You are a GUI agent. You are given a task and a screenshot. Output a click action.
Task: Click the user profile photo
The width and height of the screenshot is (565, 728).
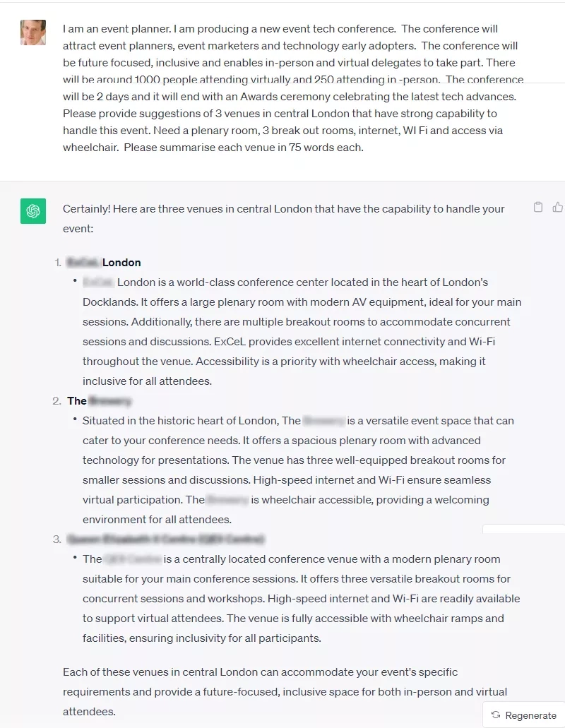33,32
